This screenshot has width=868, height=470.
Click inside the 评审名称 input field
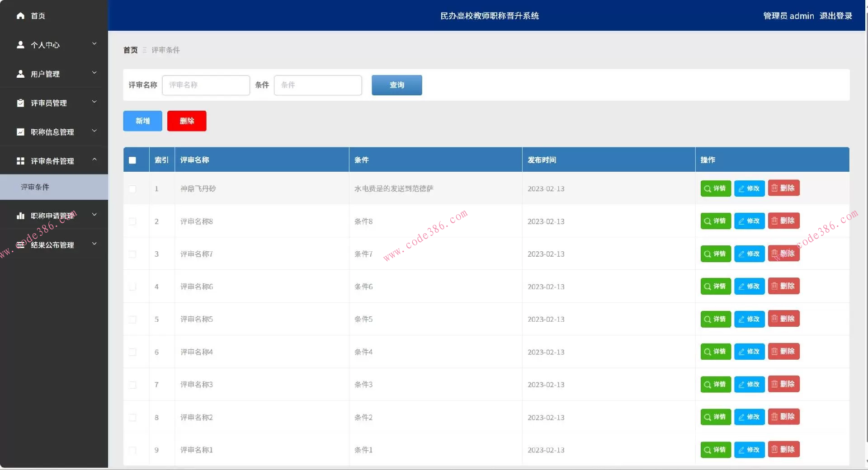[206, 85]
